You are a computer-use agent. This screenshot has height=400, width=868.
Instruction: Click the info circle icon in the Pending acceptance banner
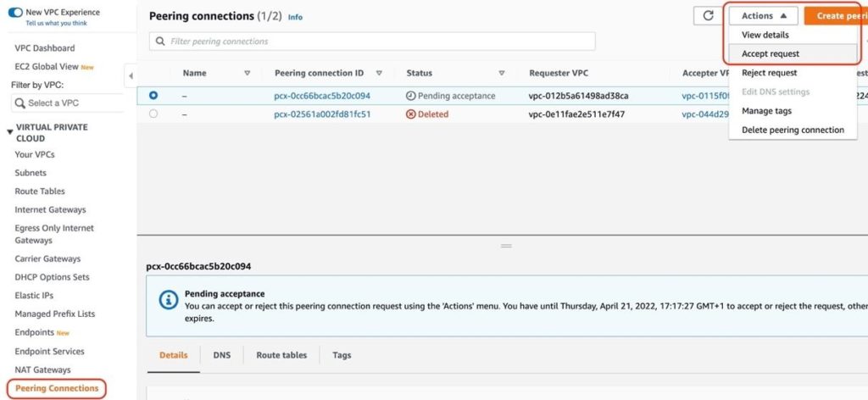(169, 299)
